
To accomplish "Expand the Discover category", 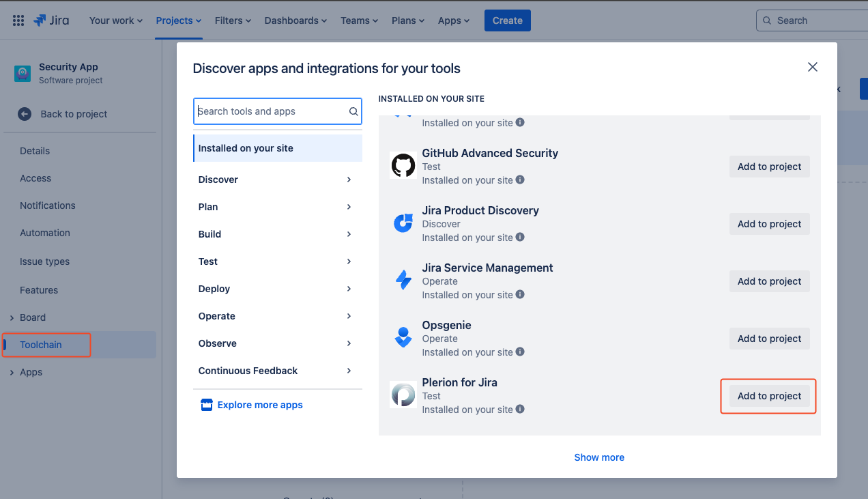I will pos(277,180).
